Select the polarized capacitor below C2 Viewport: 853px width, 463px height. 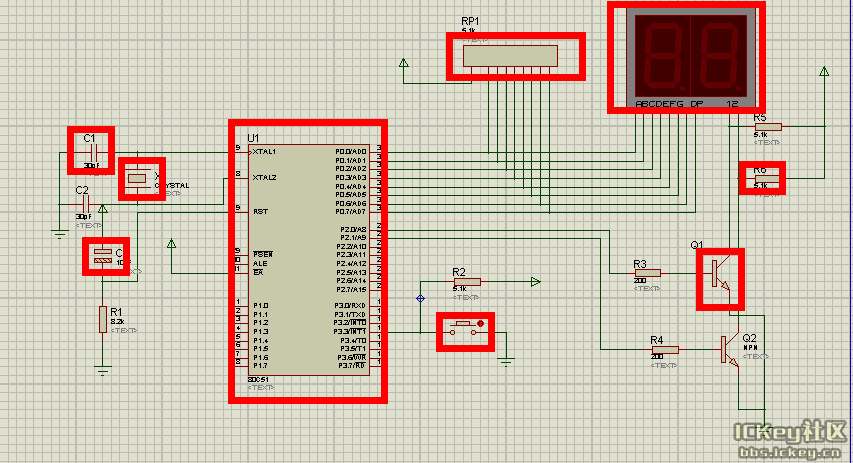point(103,256)
